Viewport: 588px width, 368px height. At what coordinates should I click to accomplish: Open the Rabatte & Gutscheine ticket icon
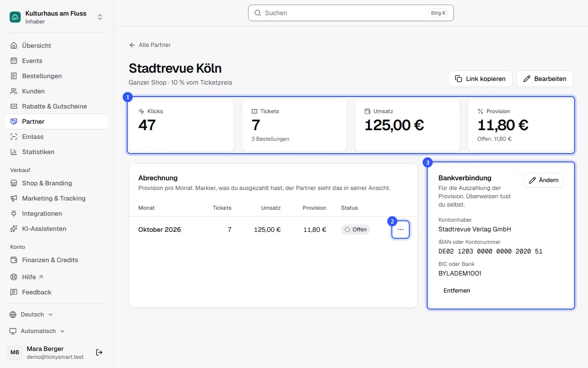tap(14, 106)
